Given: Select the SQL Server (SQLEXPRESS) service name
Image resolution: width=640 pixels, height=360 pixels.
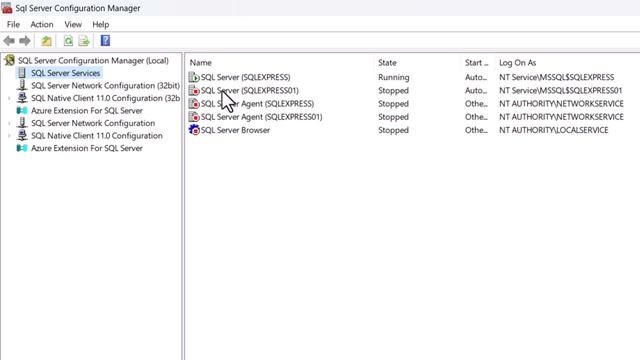Looking at the screenshot, I should [245, 77].
